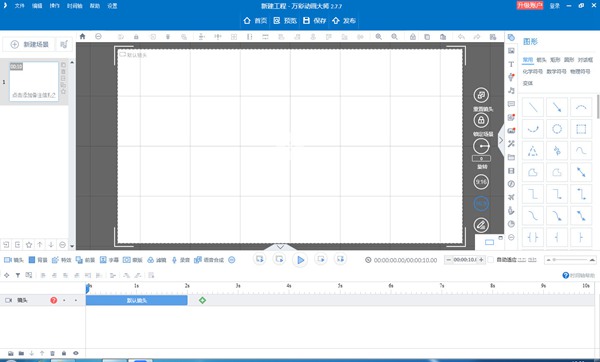Click the 录音 microphone record button
Viewport: 600px width, 362px height.
(180, 260)
